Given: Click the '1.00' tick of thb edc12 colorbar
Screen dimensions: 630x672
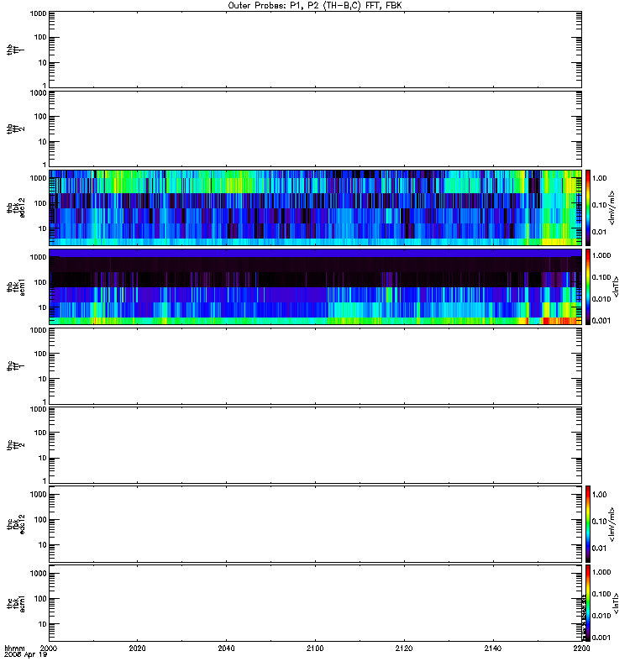Looking at the screenshot, I should point(599,178).
